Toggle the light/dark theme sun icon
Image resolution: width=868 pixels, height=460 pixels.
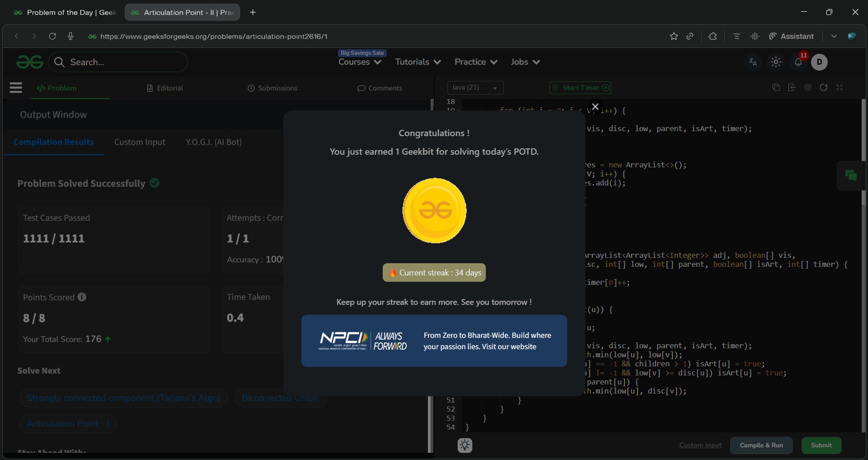pos(776,62)
